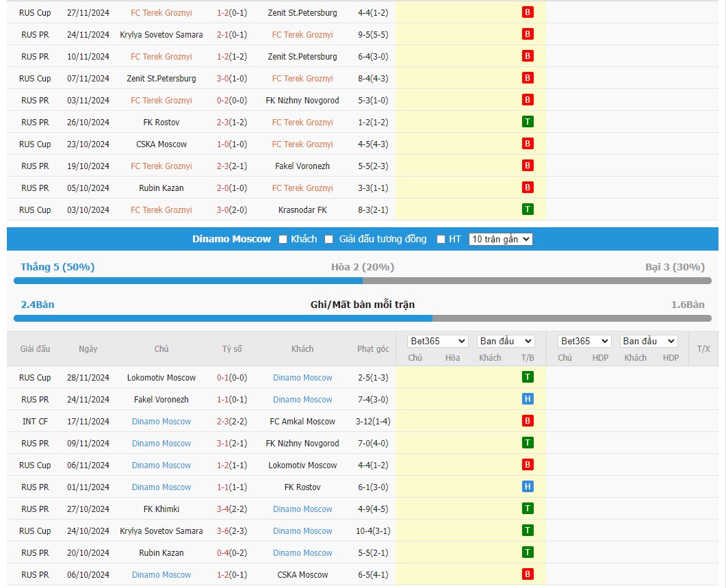Click the win/draw/loss percentage bar
726x588 pixels.
click(363, 281)
